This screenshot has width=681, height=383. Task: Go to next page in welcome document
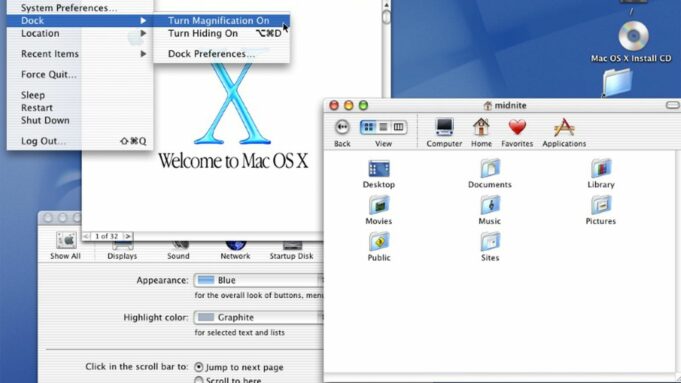(x=128, y=236)
